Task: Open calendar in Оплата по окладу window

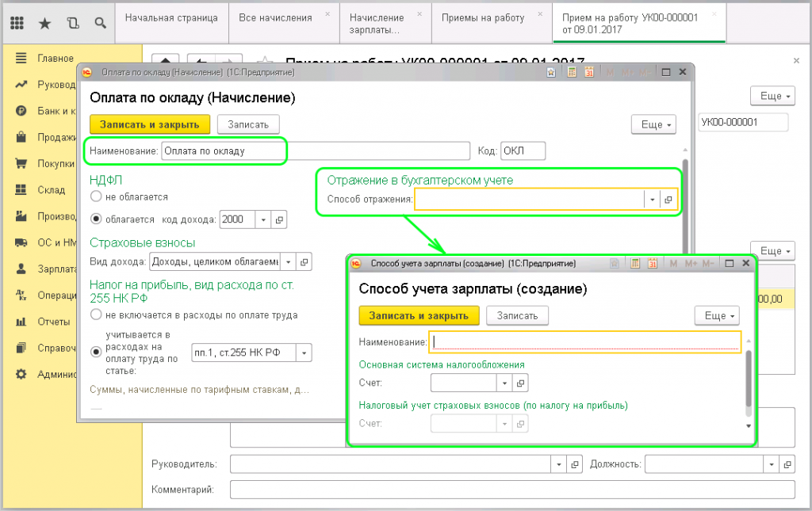Action: click(589, 72)
